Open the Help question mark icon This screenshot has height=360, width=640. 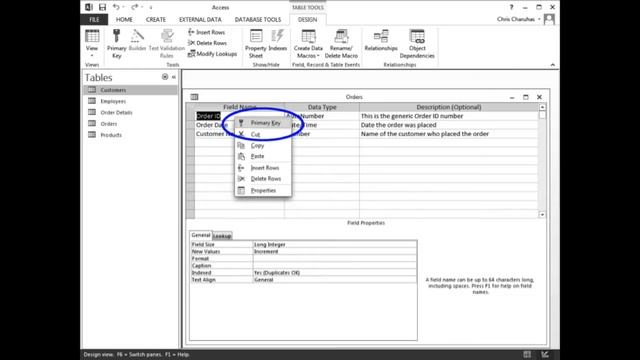[511, 7]
